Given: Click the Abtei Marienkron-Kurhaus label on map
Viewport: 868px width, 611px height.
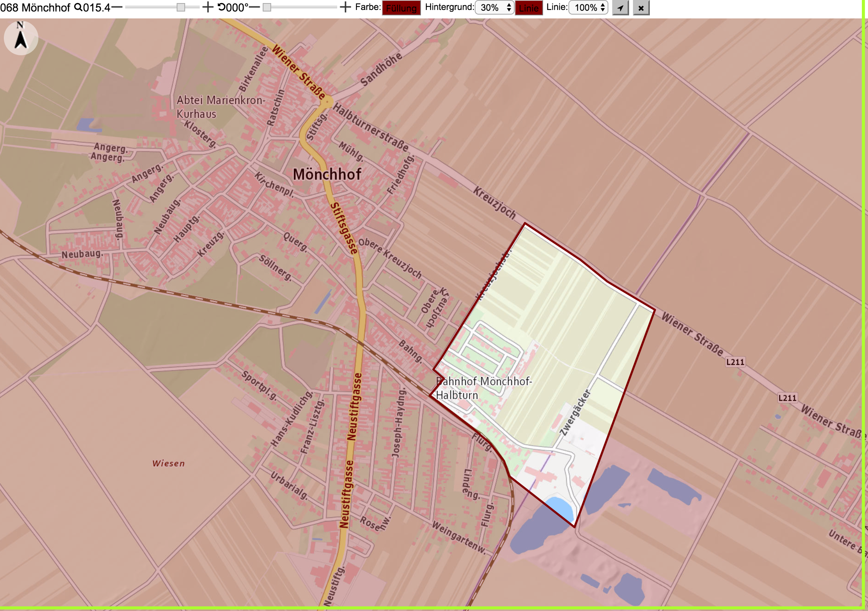Looking at the screenshot, I should click(221, 107).
